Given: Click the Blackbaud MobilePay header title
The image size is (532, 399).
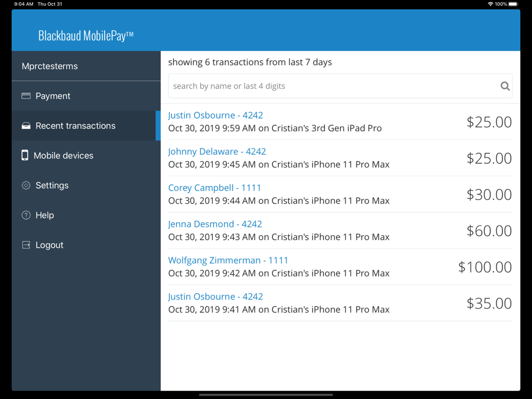Looking at the screenshot, I should [x=86, y=36].
